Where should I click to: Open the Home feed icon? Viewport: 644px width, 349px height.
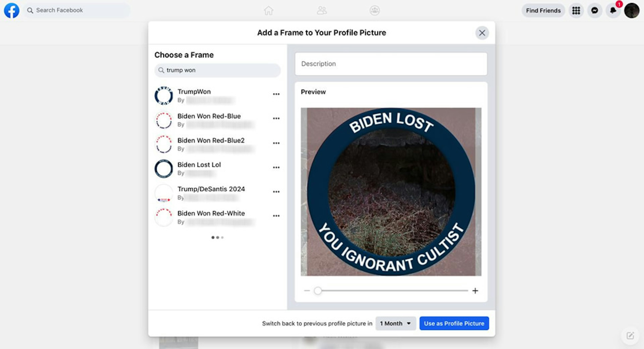[x=269, y=11]
